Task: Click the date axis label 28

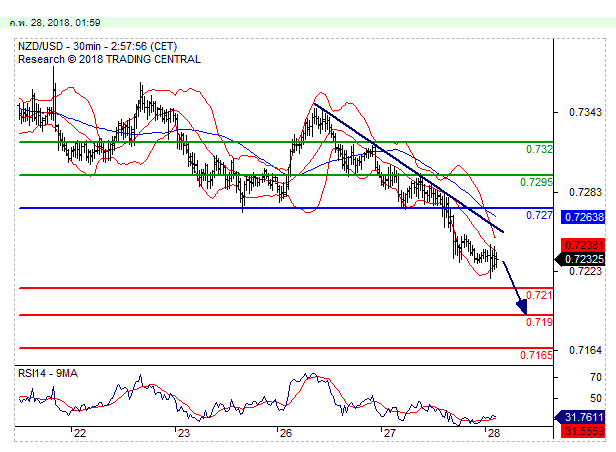Action: (493, 433)
